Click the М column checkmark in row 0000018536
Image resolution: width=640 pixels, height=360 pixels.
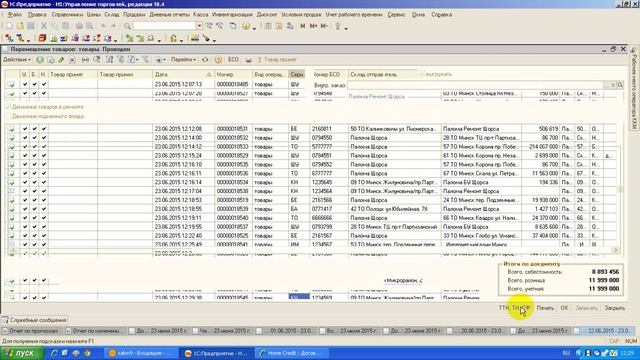(24, 173)
